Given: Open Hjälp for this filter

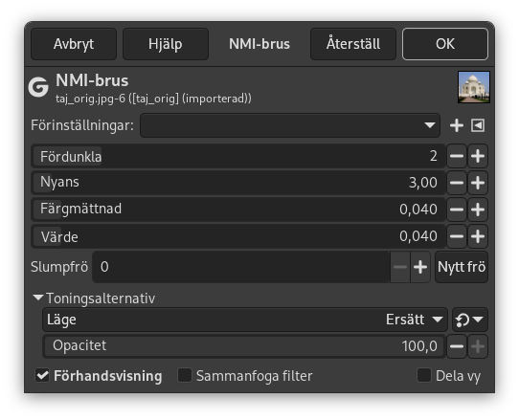Looking at the screenshot, I should click(x=165, y=44).
